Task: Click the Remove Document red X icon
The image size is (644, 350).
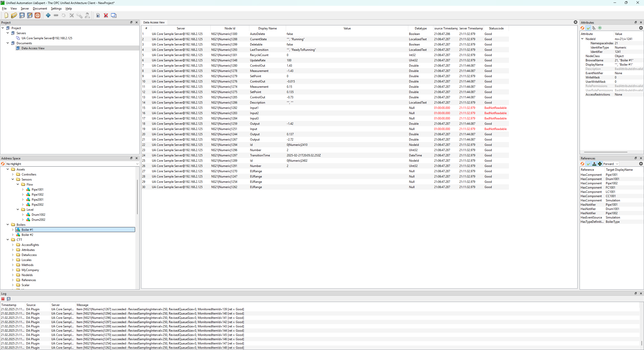Action: (106, 15)
